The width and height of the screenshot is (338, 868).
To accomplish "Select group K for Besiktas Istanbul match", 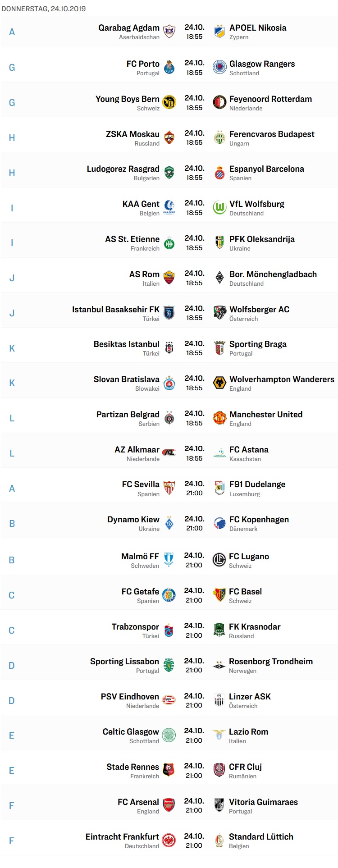I will 12,348.
